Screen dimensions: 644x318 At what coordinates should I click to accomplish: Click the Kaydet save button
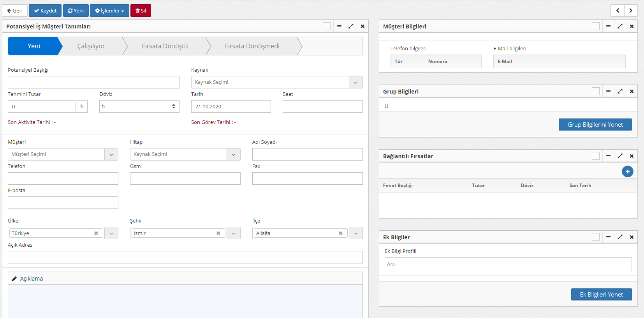click(45, 11)
